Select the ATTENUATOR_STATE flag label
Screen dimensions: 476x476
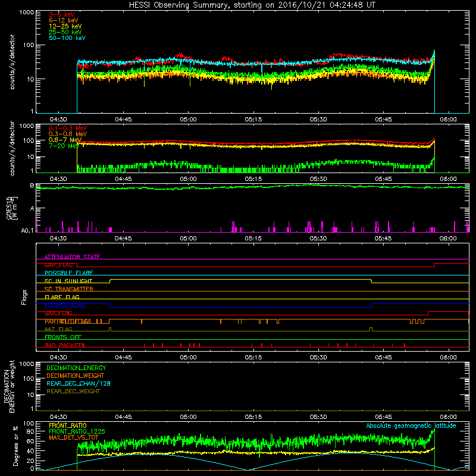point(72,257)
